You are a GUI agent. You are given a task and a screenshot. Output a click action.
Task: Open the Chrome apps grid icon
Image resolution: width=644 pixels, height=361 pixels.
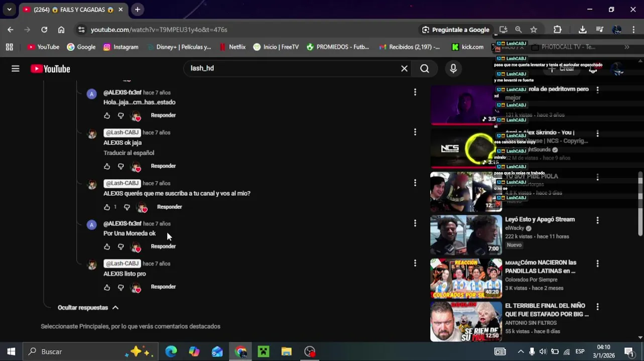coord(9,47)
